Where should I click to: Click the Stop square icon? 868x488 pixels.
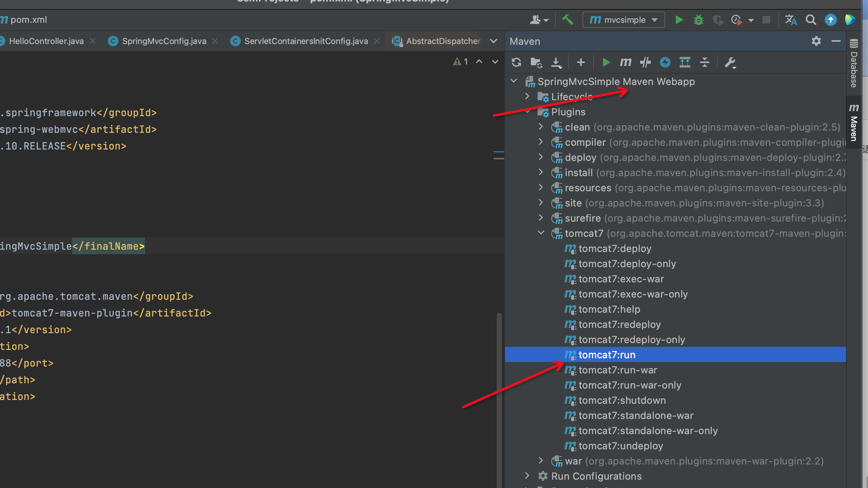[x=766, y=20]
